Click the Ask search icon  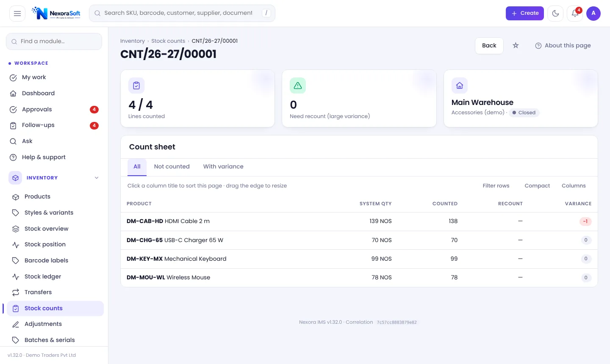point(13,141)
